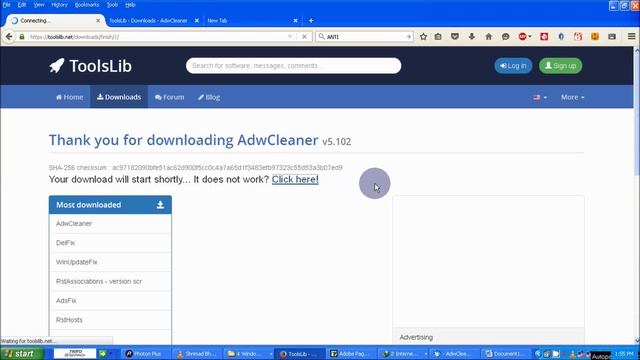The image size is (640, 360).
Task: Click the ToolsLib rocket logo
Action: [x=91, y=66]
